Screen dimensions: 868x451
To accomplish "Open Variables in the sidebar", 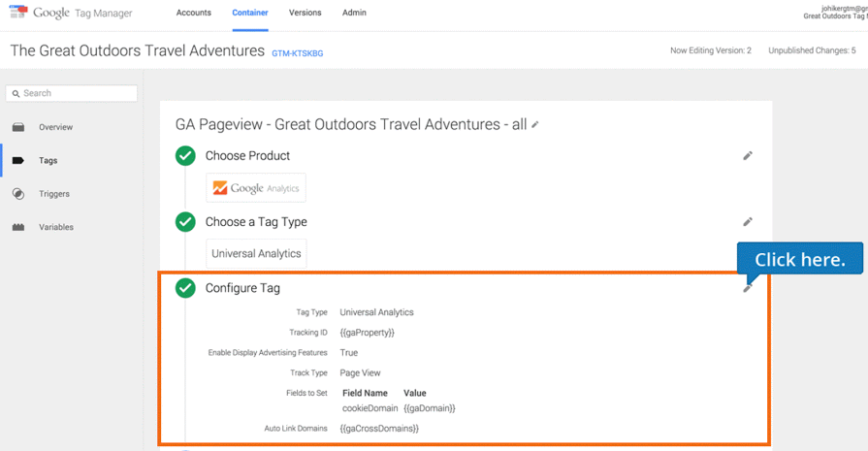I will pos(56,227).
